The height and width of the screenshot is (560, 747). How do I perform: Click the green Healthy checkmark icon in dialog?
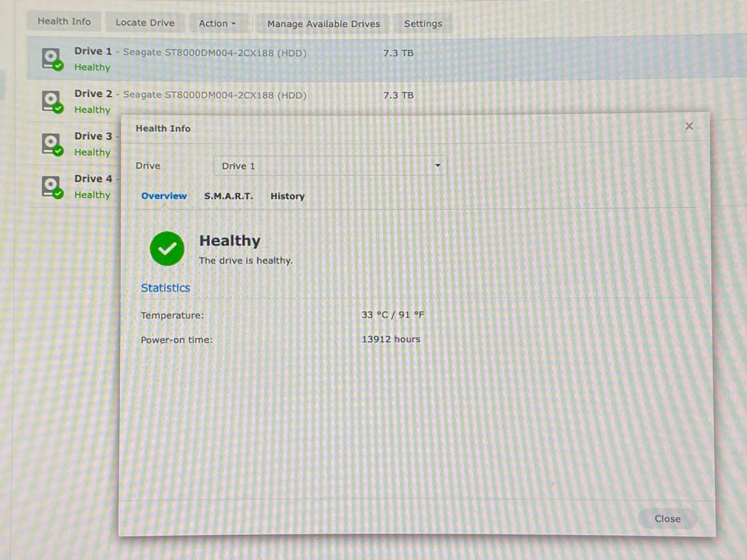click(166, 249)
